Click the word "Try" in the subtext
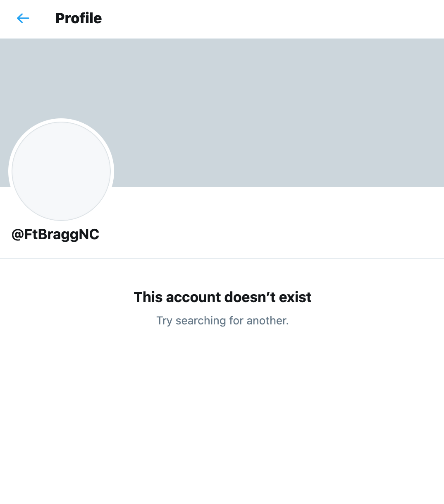 164,321
